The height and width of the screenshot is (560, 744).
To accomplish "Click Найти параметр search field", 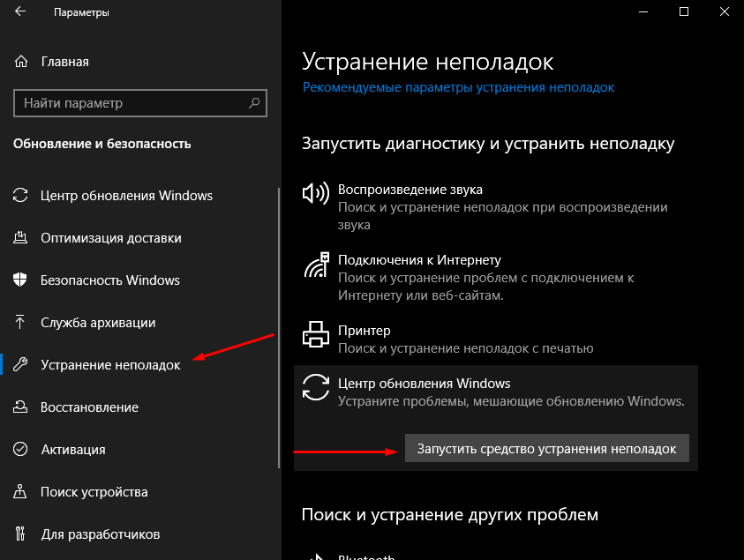I will (x=140, y=103).
